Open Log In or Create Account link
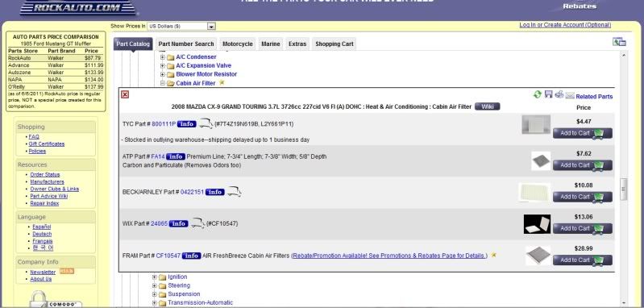 pyautogui.click(x=565, y=25)
